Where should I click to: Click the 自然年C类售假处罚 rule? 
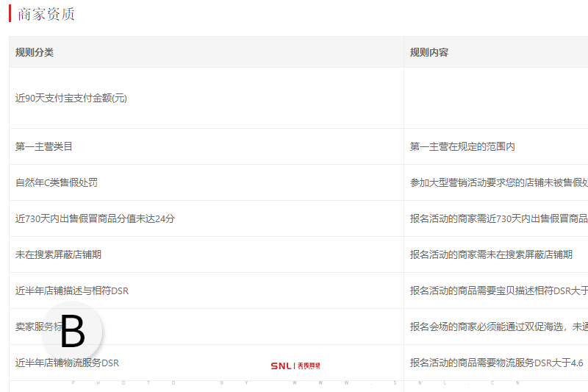pos(57,182)
